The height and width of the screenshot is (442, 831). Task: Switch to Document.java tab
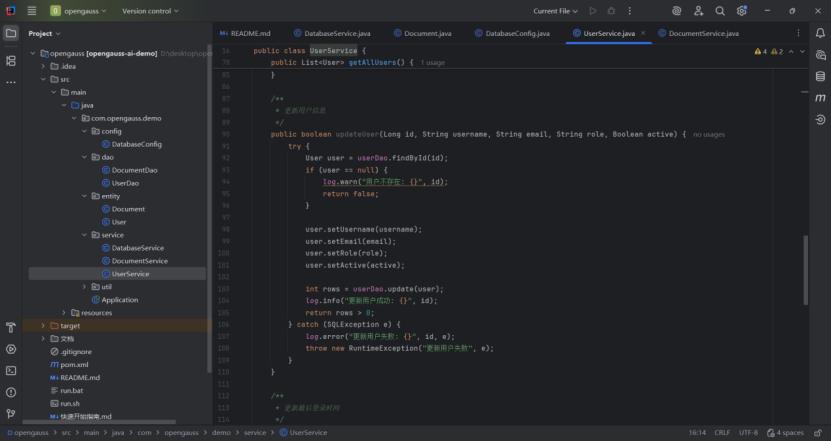[x=422, y=33]
